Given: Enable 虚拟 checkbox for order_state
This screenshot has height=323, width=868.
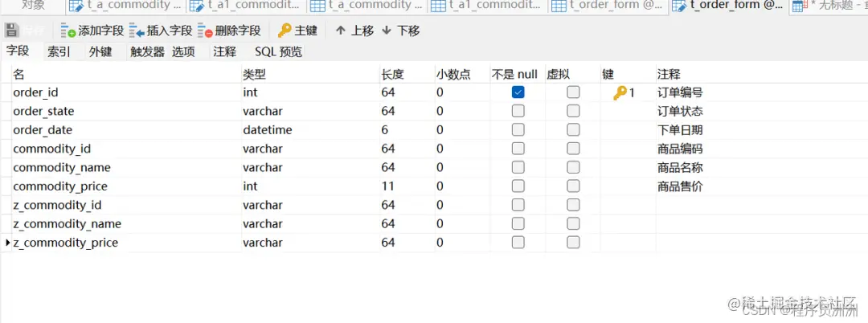Looking at the screenshot, I should (x=574, y=111).
